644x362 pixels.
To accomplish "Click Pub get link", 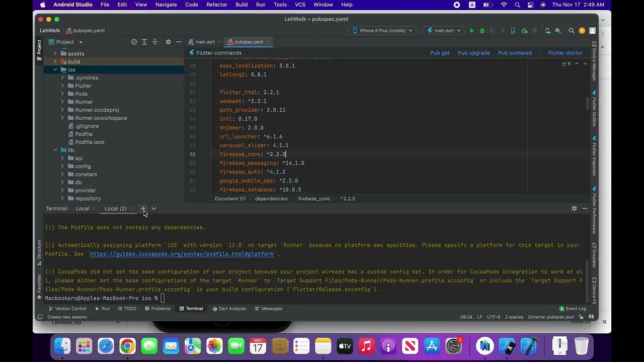I will click(440, 53).
